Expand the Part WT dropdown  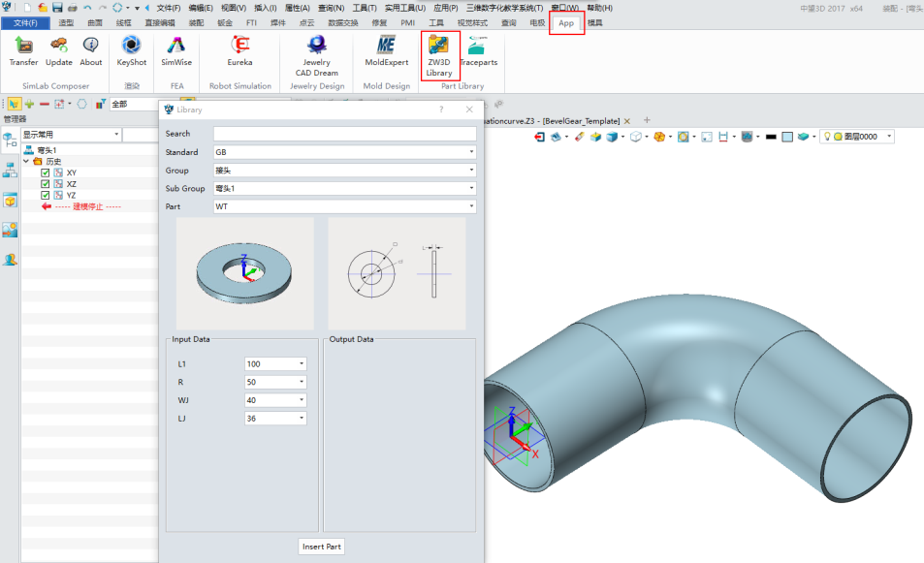[x=344, y=206]
